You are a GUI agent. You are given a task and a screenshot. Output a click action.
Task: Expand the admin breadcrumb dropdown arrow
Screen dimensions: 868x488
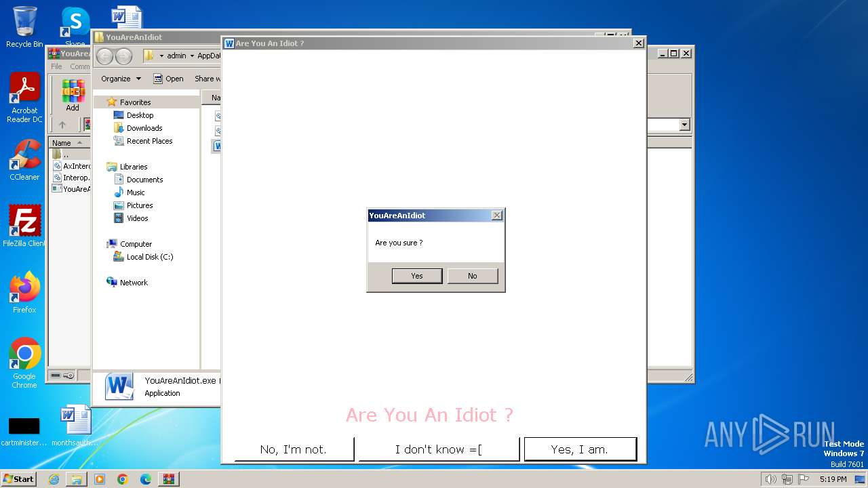click(192, 56)
